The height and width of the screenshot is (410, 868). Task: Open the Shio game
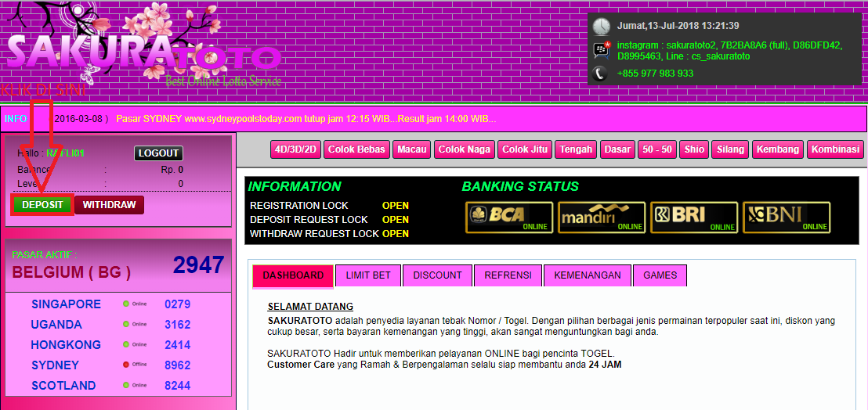[x=695, y=149]
